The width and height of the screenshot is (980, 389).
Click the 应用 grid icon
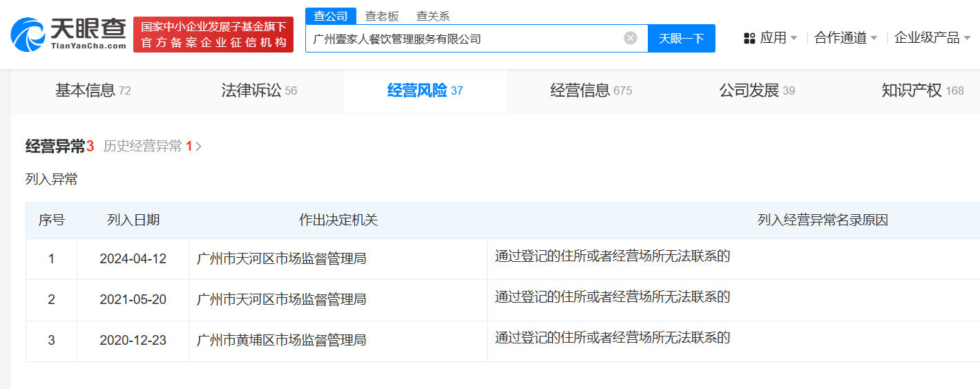point(749,38)
